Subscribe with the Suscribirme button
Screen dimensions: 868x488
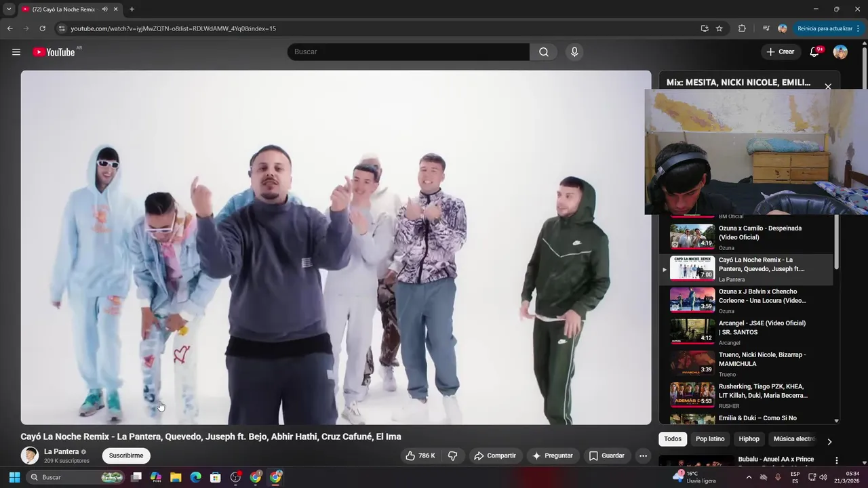tap(126, 455)
